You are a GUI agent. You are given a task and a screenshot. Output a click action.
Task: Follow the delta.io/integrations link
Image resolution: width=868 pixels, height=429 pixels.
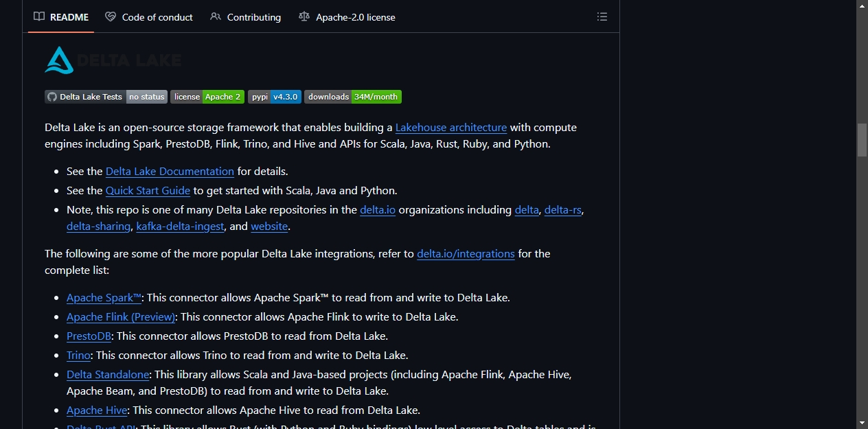[466, 253]
